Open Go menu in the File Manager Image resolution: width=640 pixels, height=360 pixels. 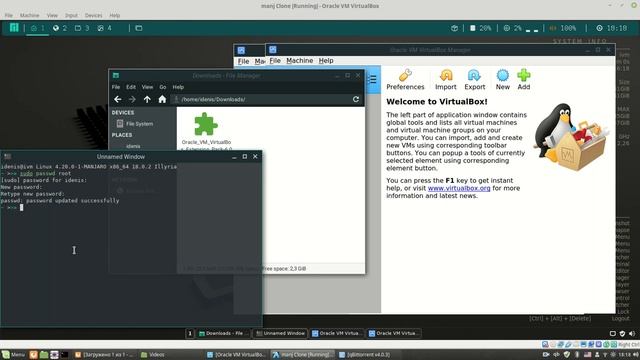coord(163,87)
